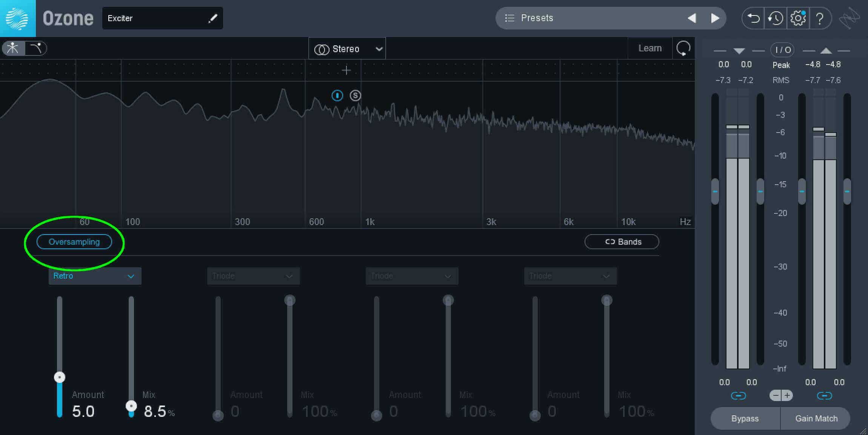Open the Settings gear icon
Viewport: 868px width, 435px height.
tap(798, 18)
